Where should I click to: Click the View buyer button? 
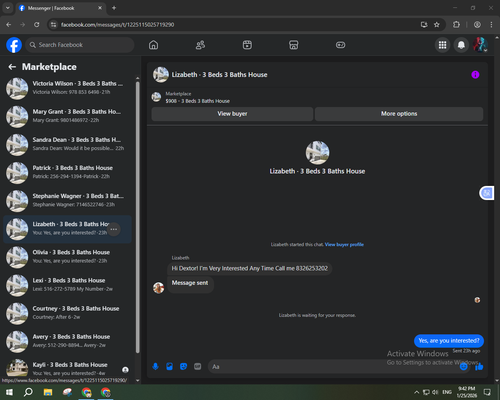232,114
